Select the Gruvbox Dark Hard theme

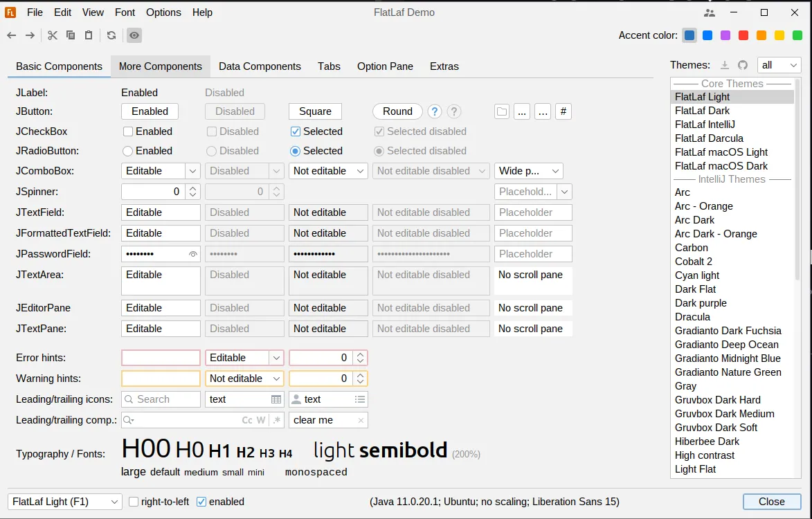(x=732, y=400)
